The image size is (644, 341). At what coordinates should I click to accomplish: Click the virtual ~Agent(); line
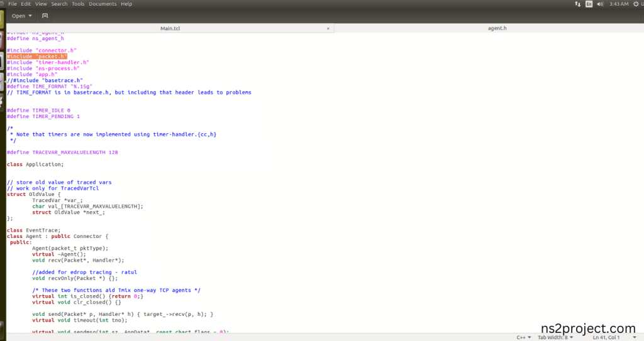coord(59,254)
